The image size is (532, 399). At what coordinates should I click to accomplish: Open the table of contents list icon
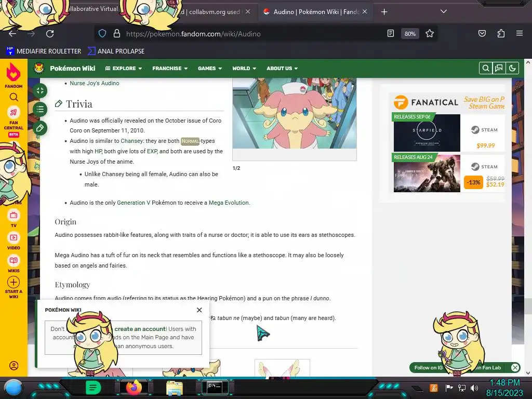[x=40, y=109]
